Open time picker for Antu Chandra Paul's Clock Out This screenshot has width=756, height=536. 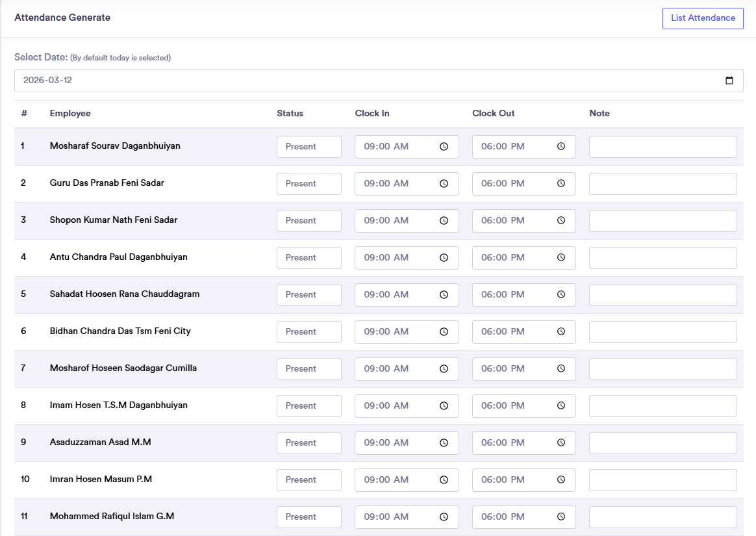tap(561, 258)
